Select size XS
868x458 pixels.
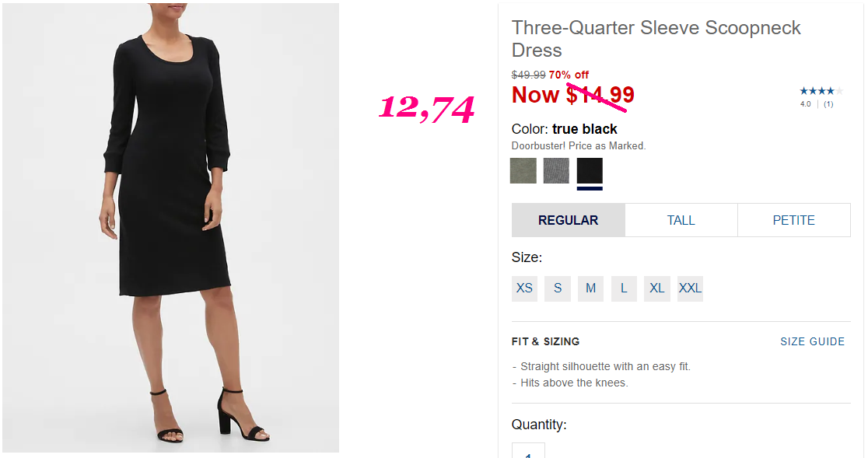pos(524,288)
